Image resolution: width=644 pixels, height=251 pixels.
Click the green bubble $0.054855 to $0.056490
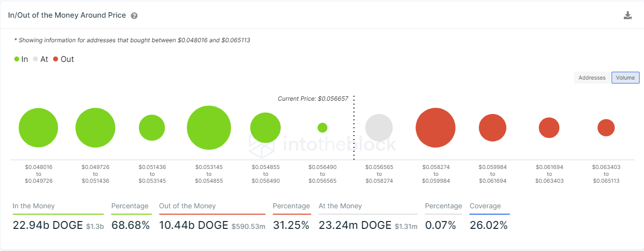pos(265,128)
